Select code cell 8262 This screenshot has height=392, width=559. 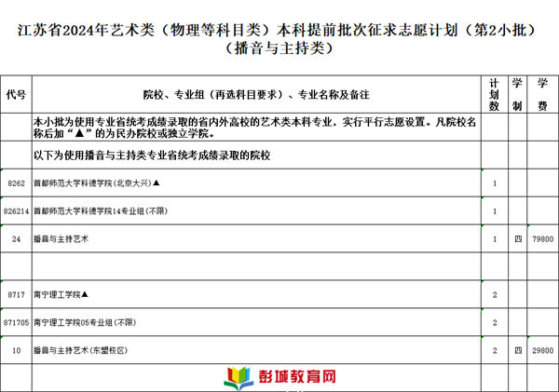(16, 183)
